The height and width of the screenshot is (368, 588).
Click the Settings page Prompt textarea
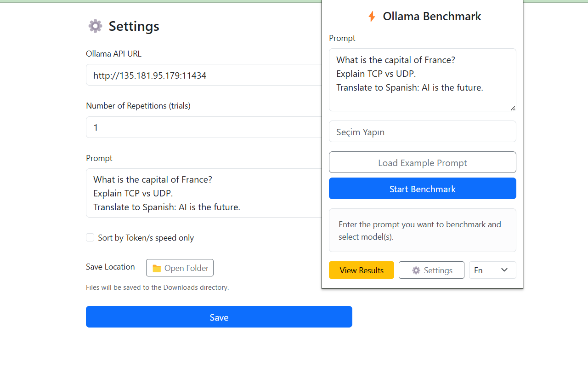[x=204, y=193]
